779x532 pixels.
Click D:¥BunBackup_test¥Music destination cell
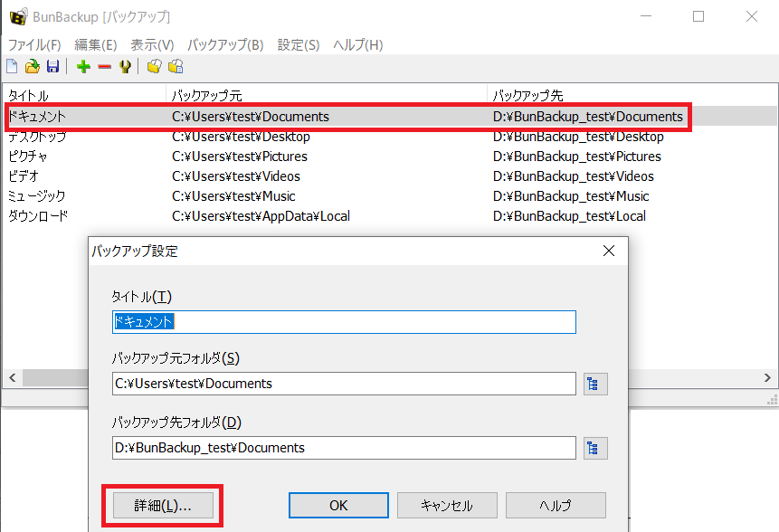click(x=571, y=195)
